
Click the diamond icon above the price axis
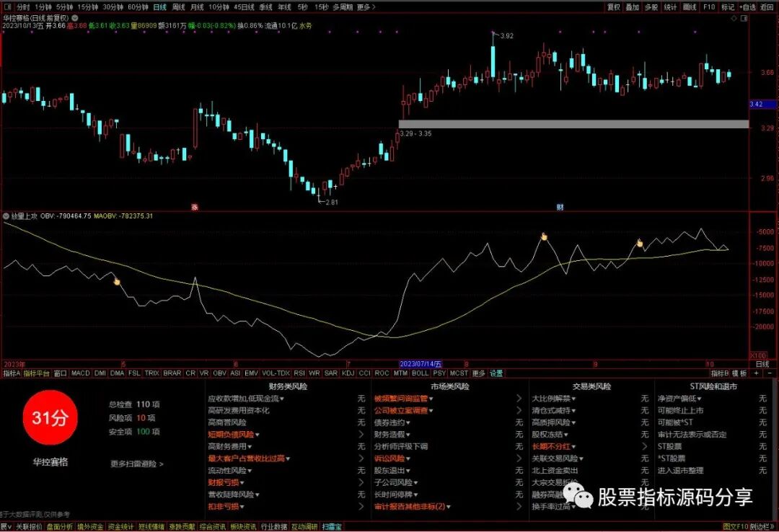(x=734, y=18)
